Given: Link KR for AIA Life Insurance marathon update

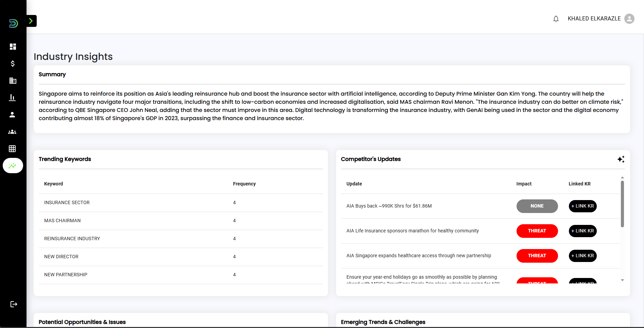Looking at the screenshot, I should click(582, 231).
